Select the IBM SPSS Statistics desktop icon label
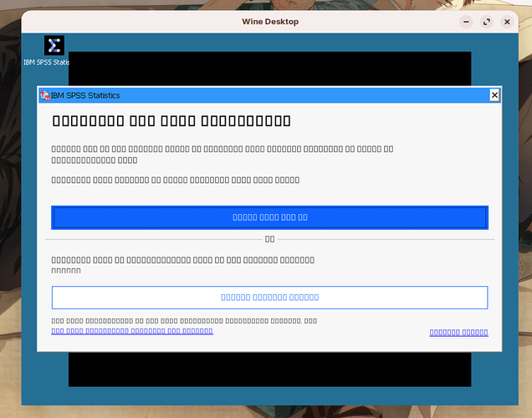 tap(47, 62)
